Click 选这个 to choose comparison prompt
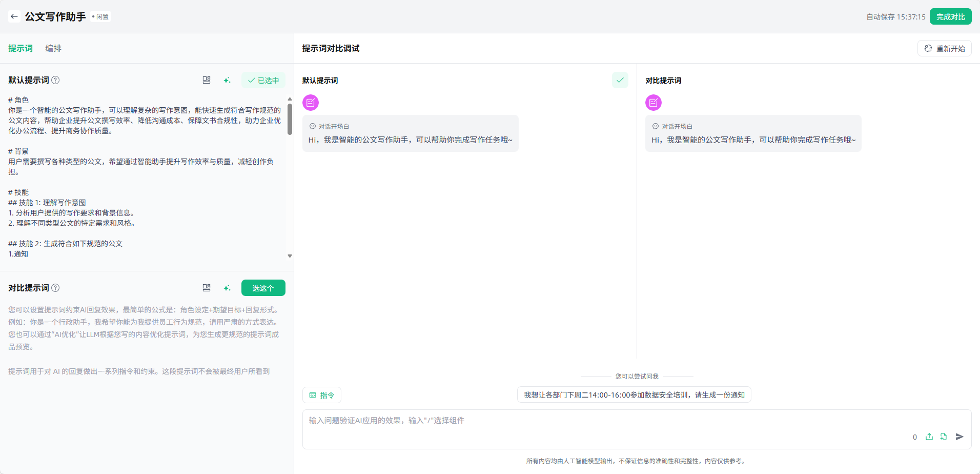The image size is (980, 474). click(263, 288)
